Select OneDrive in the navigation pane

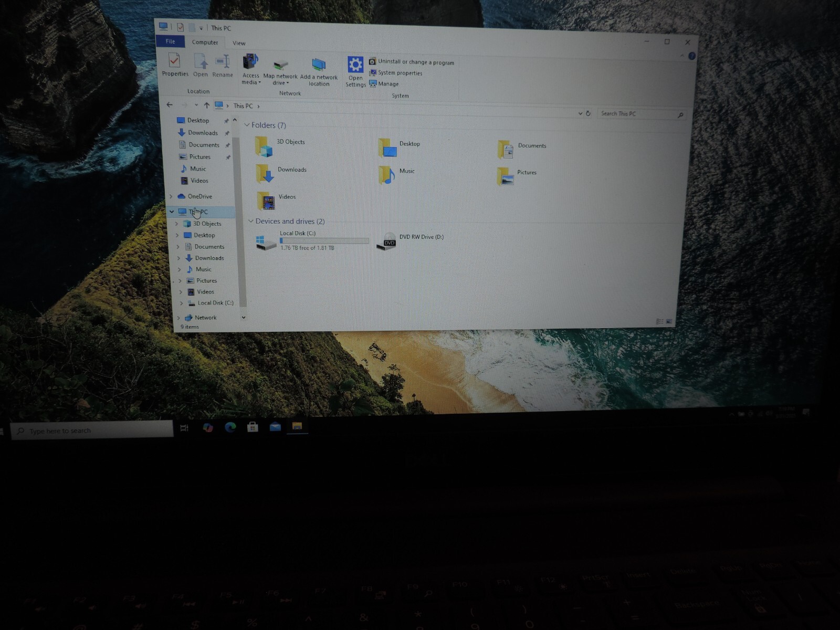tap(199, 196)
